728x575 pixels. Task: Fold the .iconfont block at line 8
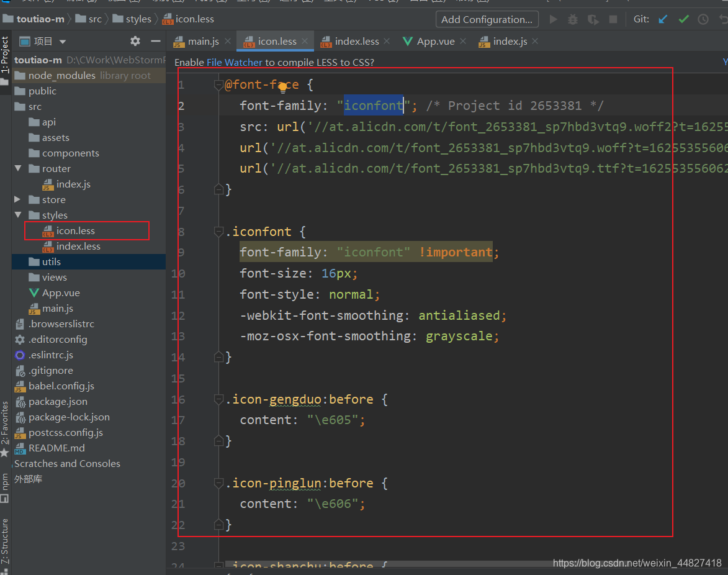[218, 231]
